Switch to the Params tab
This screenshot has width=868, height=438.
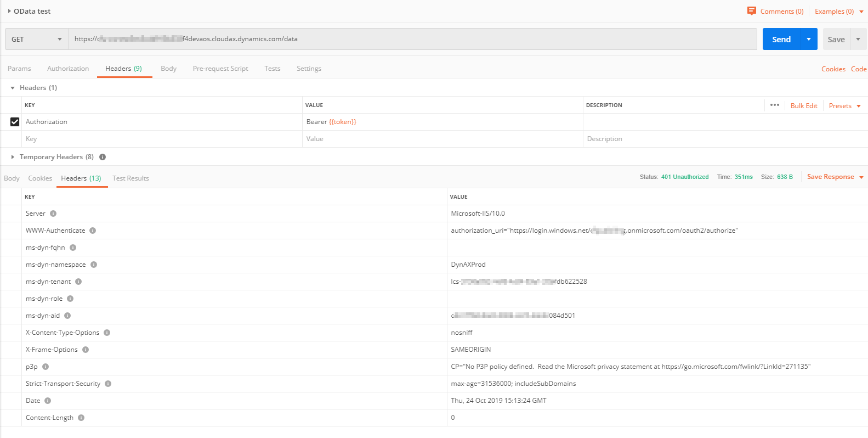(x=19, y=69)
